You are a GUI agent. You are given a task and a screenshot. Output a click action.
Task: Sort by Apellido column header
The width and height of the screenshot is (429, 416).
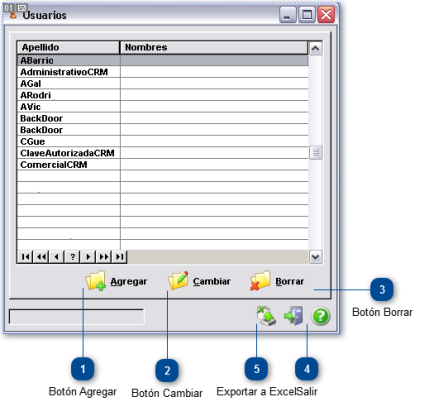(68, 47)
